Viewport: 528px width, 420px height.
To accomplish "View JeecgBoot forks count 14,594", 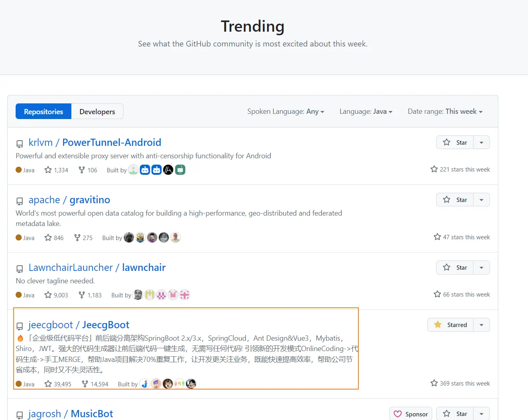I will pyautogui.click(x=95, y=384).
